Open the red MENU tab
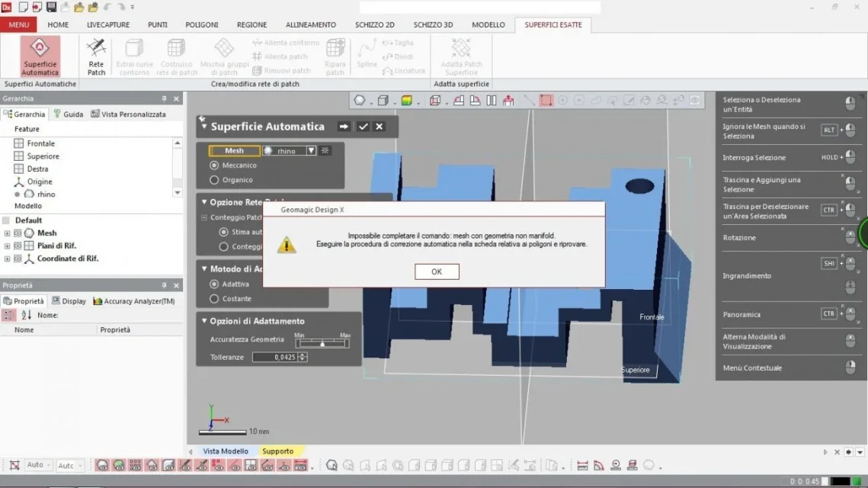The image size is (868, 488). 18,25
